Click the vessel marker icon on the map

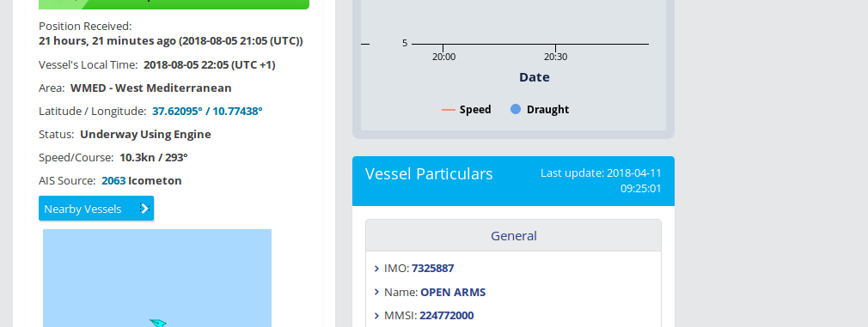pyautogui.click(x=158, y=323)
